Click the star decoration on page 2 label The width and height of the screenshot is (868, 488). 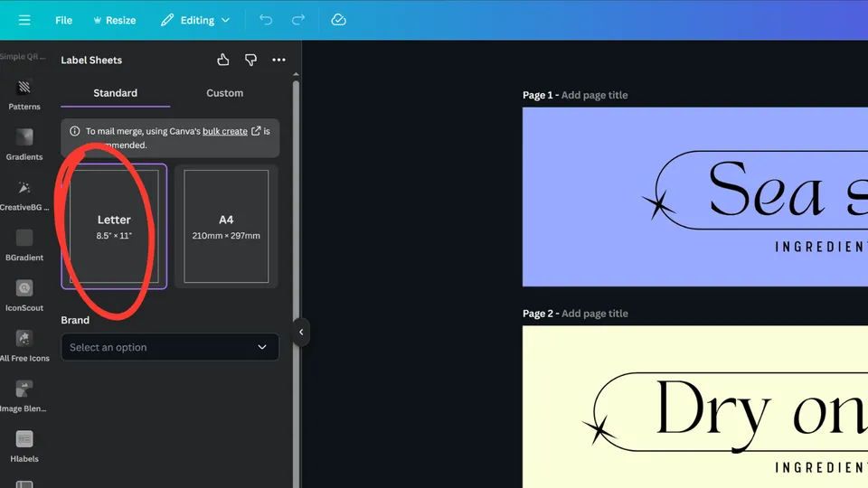[599, 429]
